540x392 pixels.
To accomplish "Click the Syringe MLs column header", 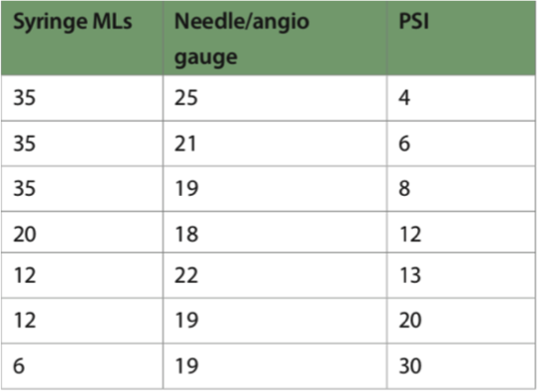I will tap(82, 39).
